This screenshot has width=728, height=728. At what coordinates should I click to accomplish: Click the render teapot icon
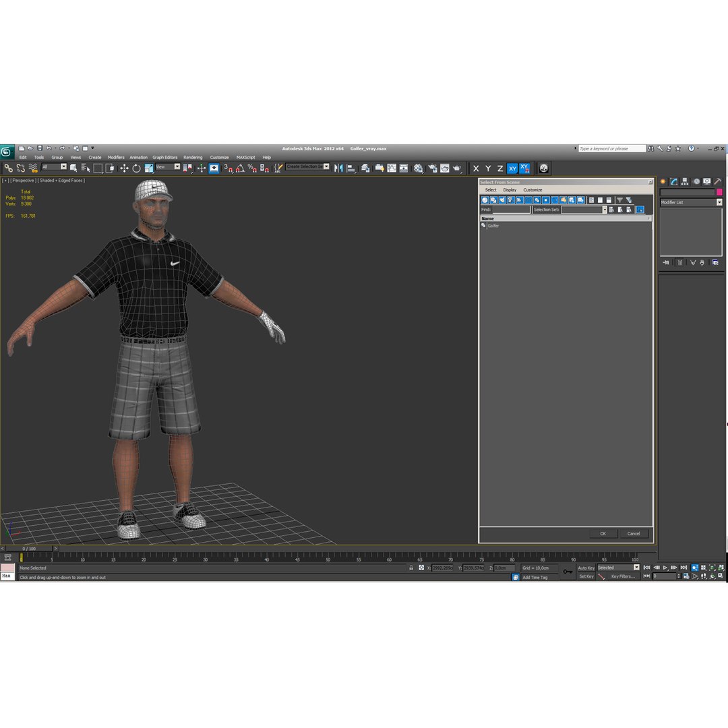(457, 168)
